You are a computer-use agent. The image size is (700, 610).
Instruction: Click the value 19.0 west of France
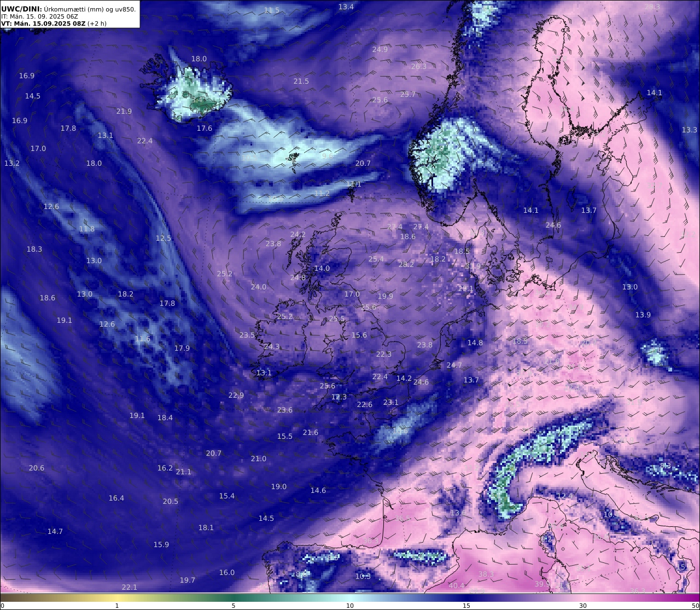[x=279, y=486]
